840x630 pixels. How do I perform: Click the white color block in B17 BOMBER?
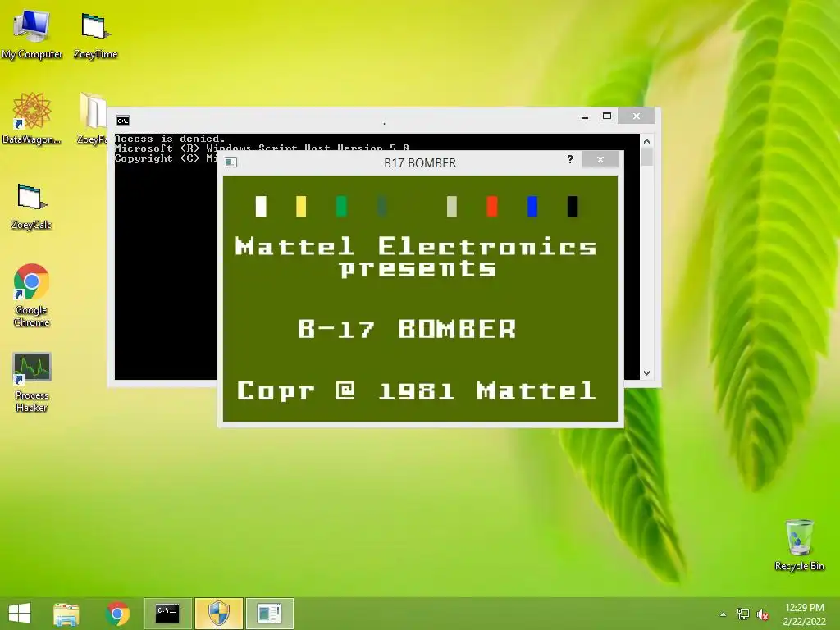click(x=261, y=206)
